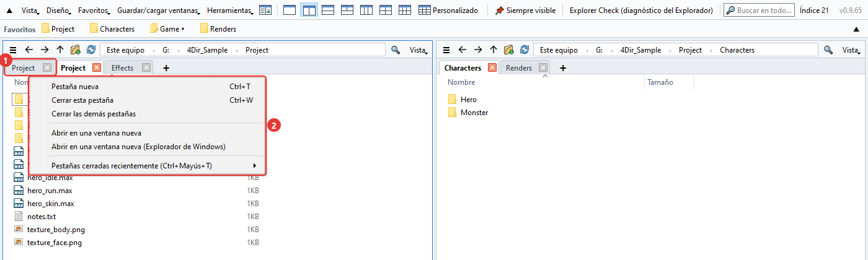Open the Diseño dropdown menu
The height and width of the screenshot is (260, 868).
click(x=59, y=11)
